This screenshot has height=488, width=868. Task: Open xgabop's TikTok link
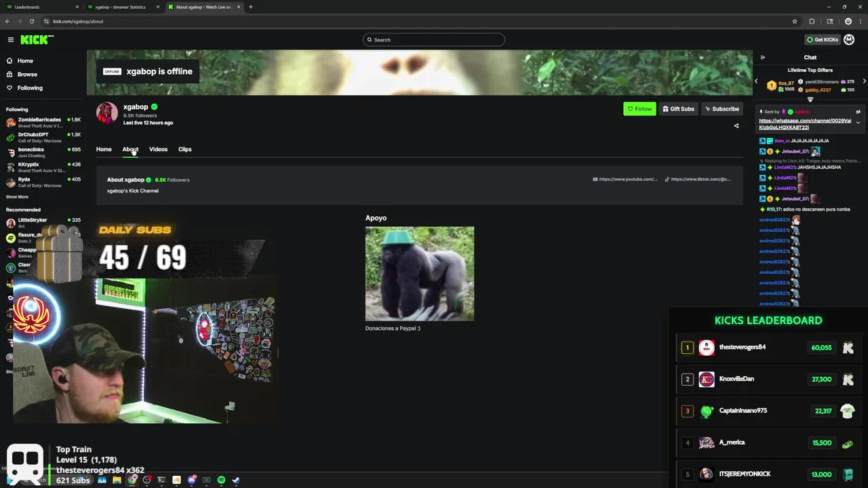pyautogui.click(x=698, y=180)
